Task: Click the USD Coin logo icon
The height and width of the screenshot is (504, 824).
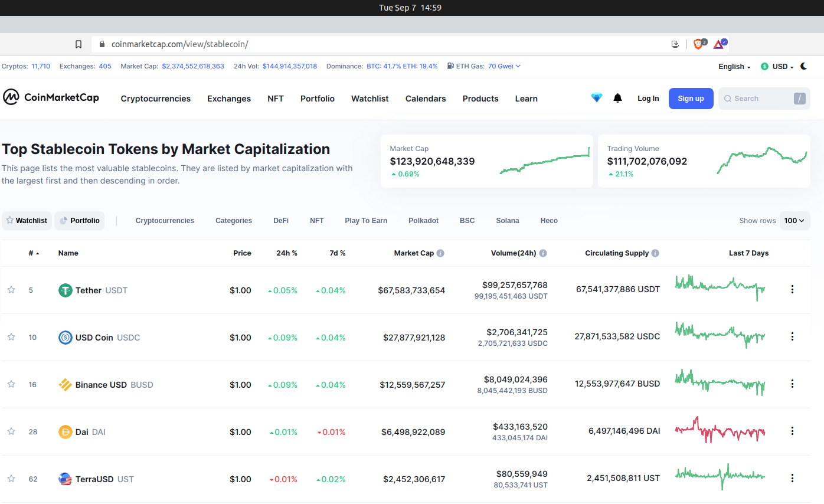Action: coord(66,338)
